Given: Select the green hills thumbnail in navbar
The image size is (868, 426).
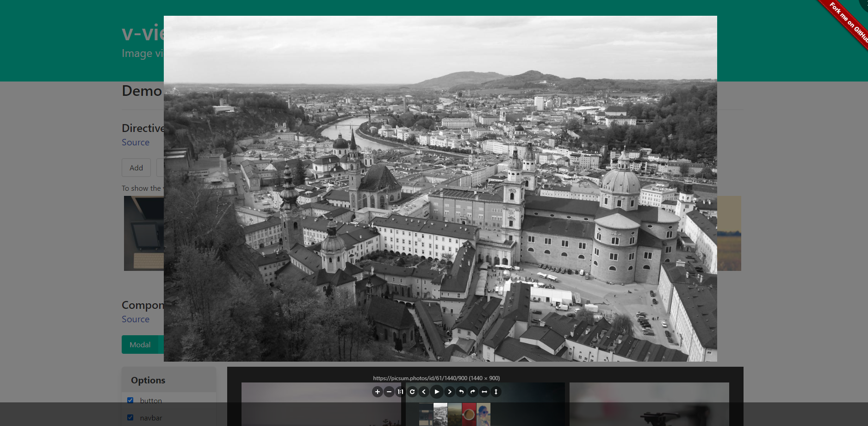Looking at the screenshot, I should (455, 414).
